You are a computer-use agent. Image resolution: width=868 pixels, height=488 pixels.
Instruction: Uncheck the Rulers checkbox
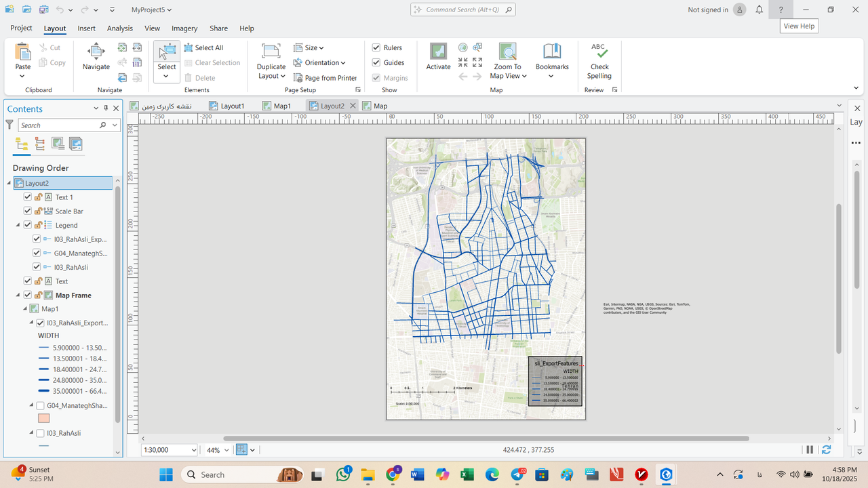(376, 48)
